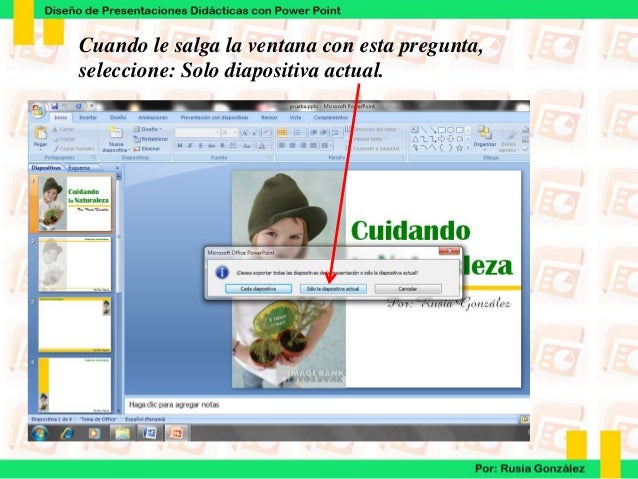Image resolution: width=638 pixels, height=479 pixels.
Task: Click Español (Panamá) language in status bar
Action: [145, 419]
